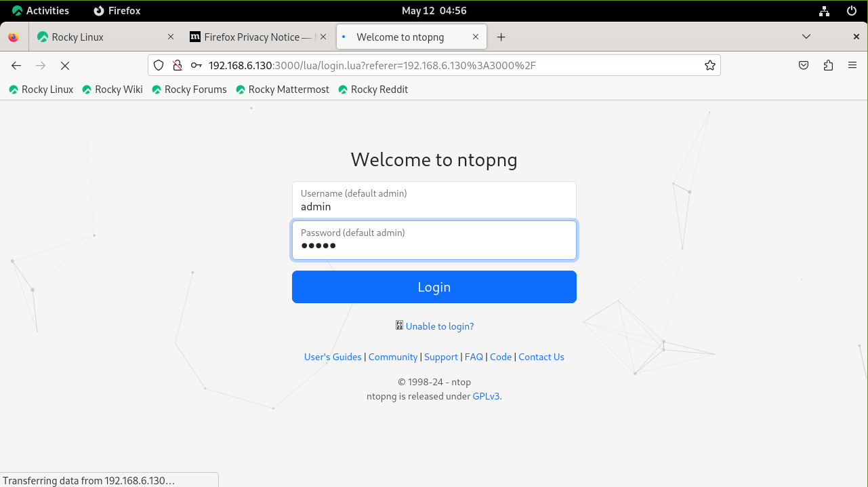Viewport: 868px width, 487px height.
Task: Open the Pocket save icon
Action: [x=803, y=65]
